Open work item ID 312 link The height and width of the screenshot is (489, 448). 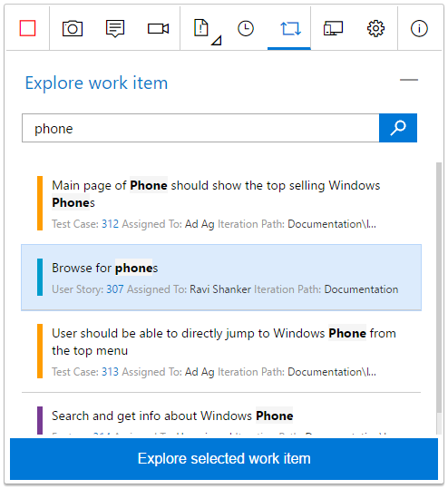click(110, 224)
